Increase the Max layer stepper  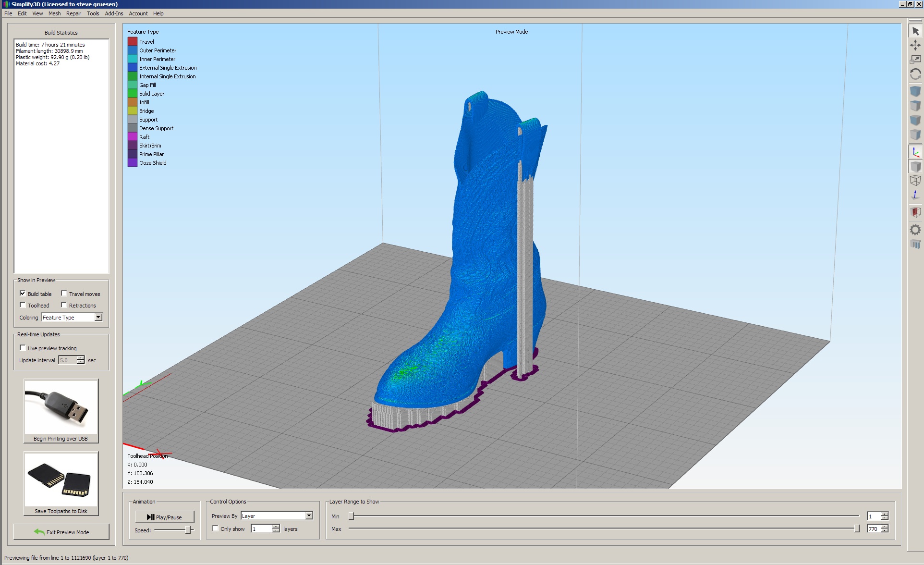(885, 527)
